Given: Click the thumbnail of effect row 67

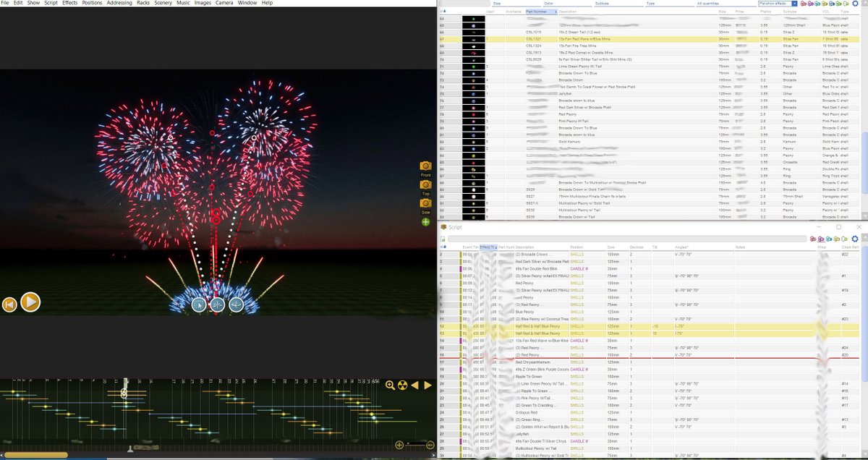Looking at the screenshot, I should (473, 39).
